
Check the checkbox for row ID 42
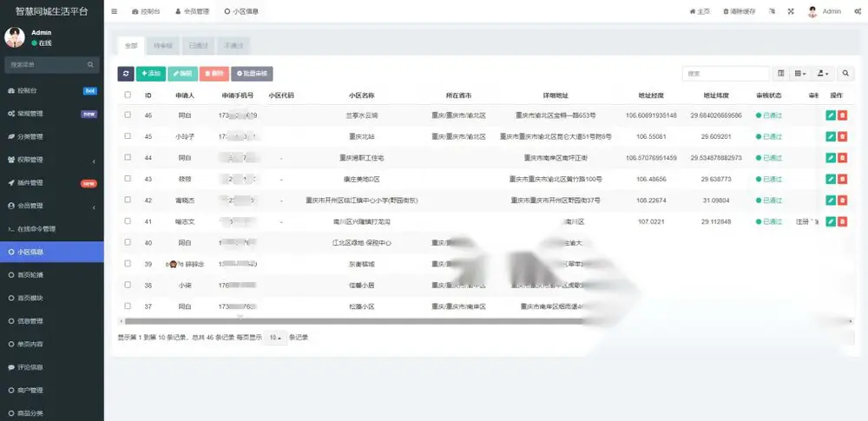(128, 200)
